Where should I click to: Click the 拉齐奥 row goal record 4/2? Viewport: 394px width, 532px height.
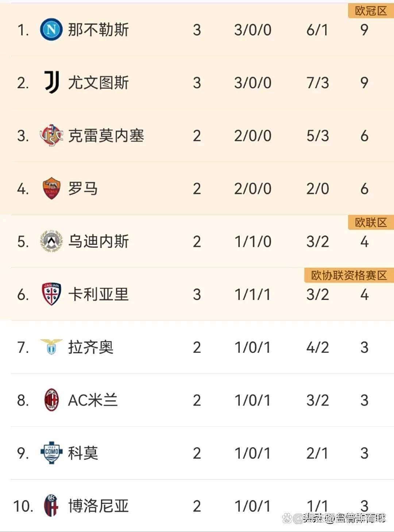click(317, 347)
